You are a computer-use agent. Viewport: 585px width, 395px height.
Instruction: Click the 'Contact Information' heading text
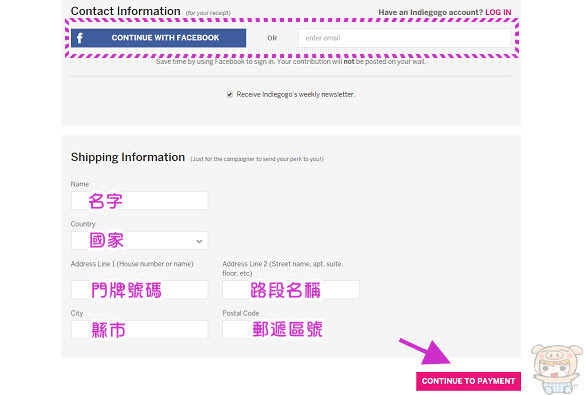(x=125, y=11)
